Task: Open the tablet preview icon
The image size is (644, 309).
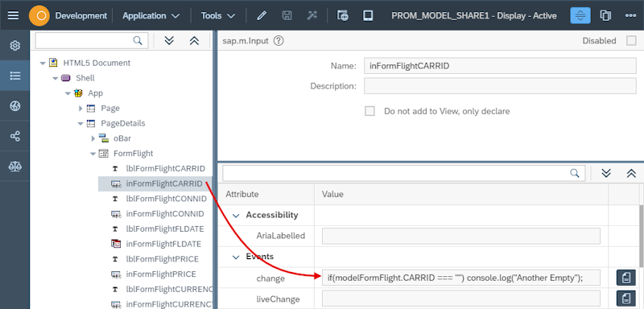Action: coord(368,15)
